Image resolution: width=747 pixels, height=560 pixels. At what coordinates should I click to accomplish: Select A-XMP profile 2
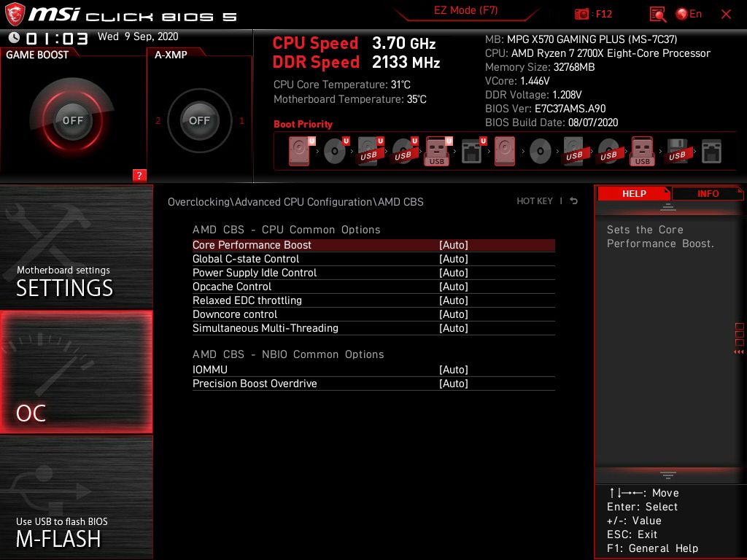tap(158, 120)
